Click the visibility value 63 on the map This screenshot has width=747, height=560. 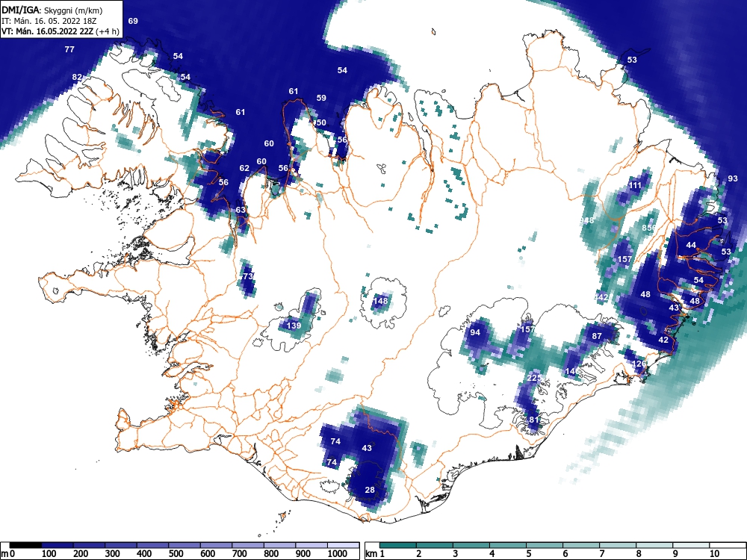pos(241,210)
